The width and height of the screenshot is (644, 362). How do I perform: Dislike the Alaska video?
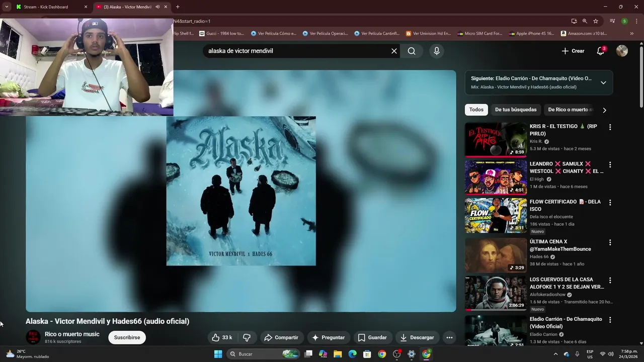(247, 337)
